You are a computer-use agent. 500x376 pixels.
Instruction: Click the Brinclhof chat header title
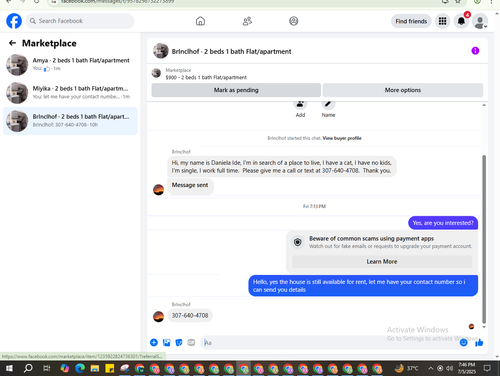pos(231,51)
